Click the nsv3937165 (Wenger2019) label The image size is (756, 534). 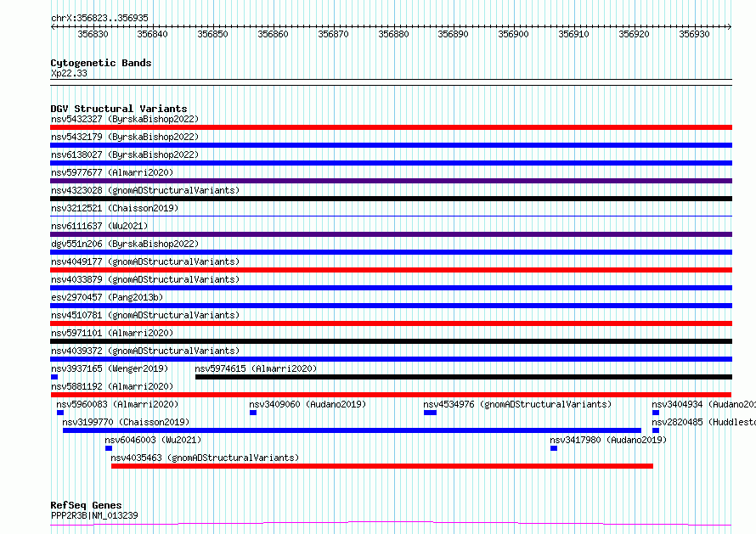pos(110,368)
